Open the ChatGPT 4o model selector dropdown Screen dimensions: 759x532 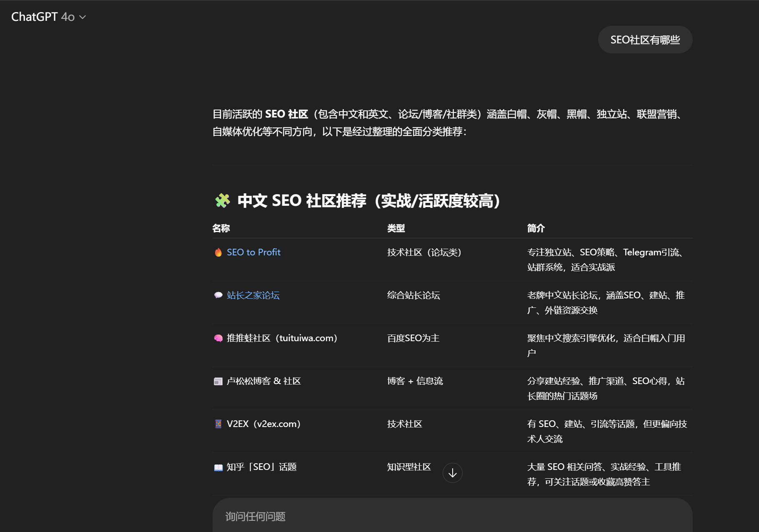tap(48, 17)
